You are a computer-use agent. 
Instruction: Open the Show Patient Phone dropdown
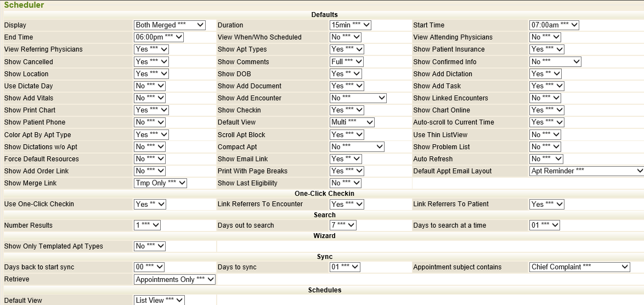[x=150, y=122]
